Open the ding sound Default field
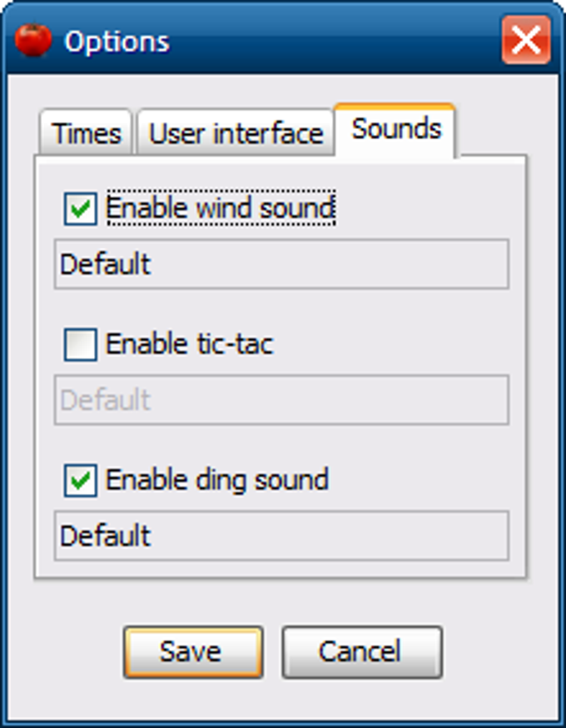 281,536
